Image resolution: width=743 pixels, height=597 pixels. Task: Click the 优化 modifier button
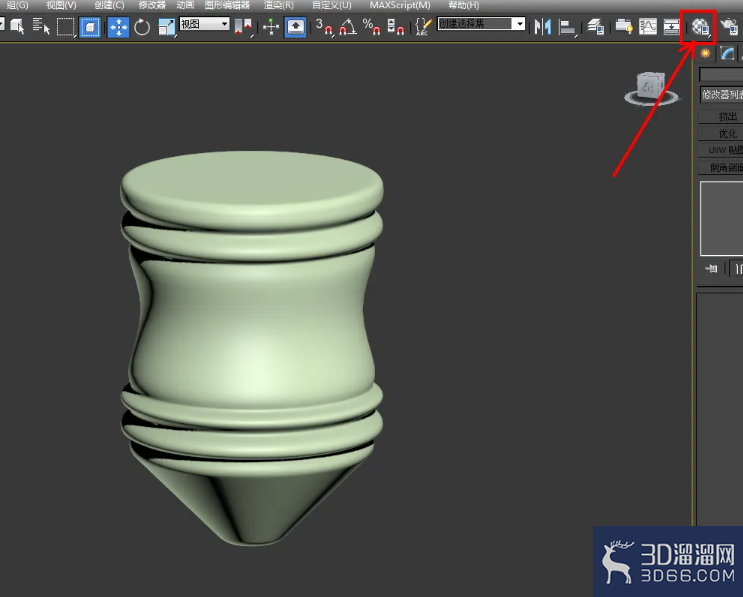(x=721, y=134)
